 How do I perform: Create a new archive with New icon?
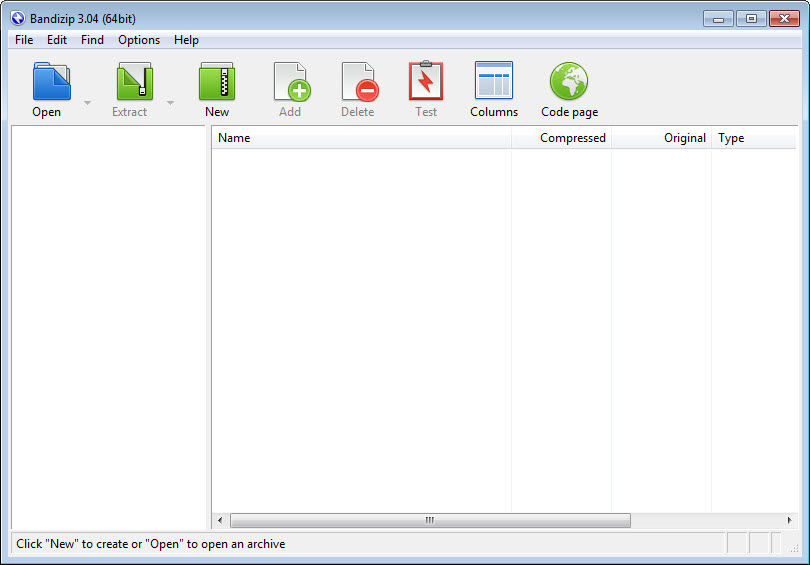pos(217,82)
